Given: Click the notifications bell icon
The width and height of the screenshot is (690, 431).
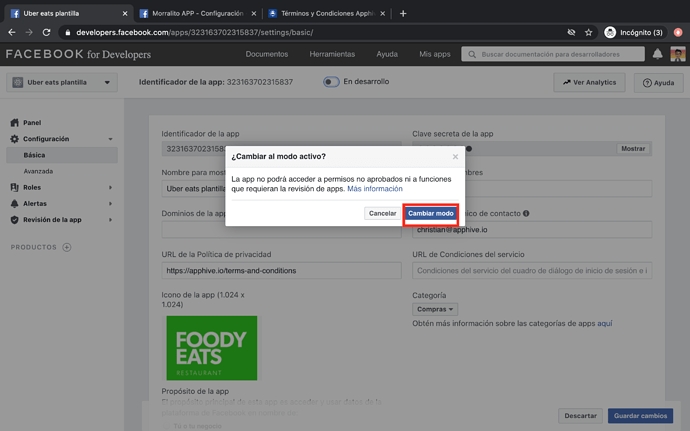Looking at the screenshot, I should 658,54.
